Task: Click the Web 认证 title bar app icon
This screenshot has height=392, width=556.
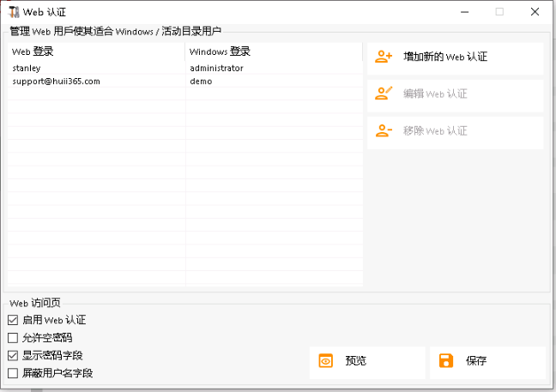Action: coord(13,12)
